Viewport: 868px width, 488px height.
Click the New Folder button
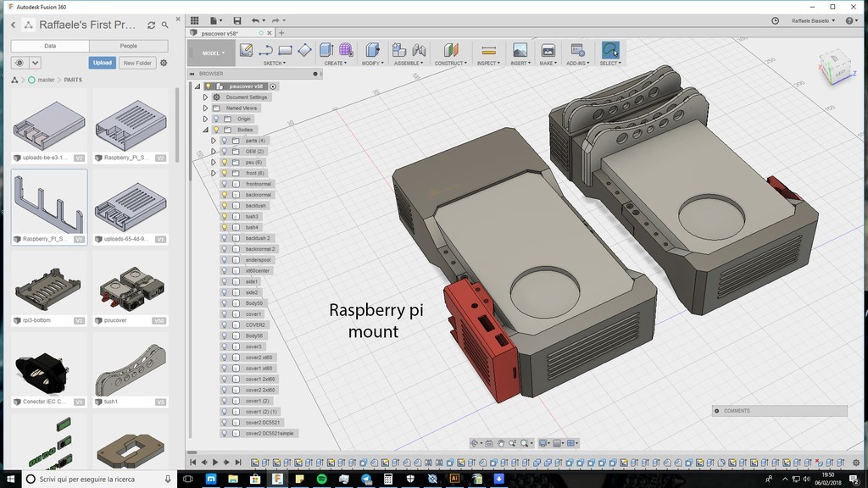(137, 63)
